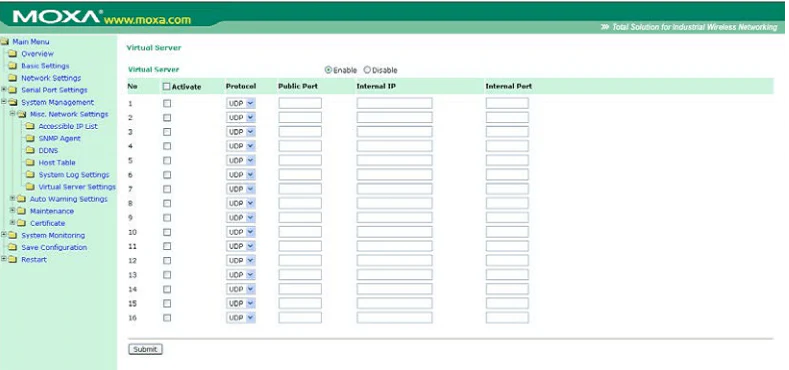Click the Maintenance menu label
The width and height of the screenshot is (789, 370).
point(52,211)
